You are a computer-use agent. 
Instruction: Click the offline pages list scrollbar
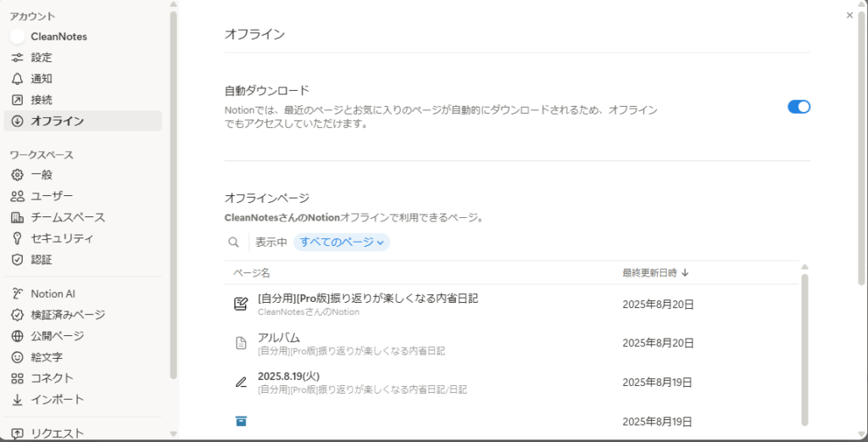point(805,349)
